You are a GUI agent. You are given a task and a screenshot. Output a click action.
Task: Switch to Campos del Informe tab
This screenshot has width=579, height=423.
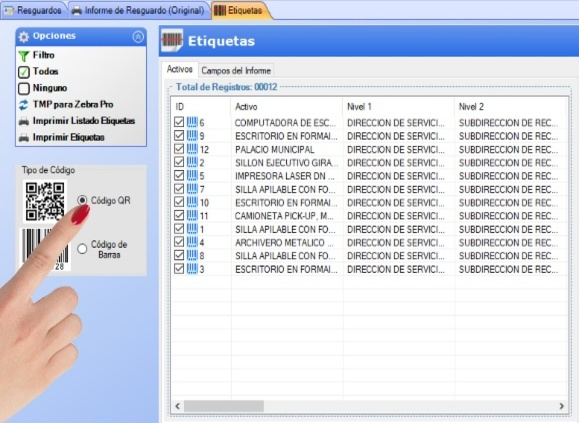click(236, 70)
